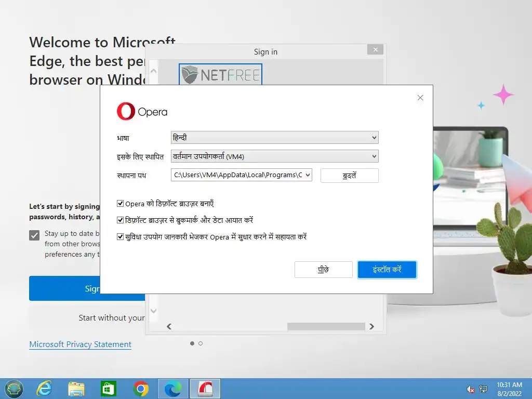Image resolution: width=532 pixels, height=399 pixels.
Task: Click Start without your data in Edge
Action: [87, 318]
